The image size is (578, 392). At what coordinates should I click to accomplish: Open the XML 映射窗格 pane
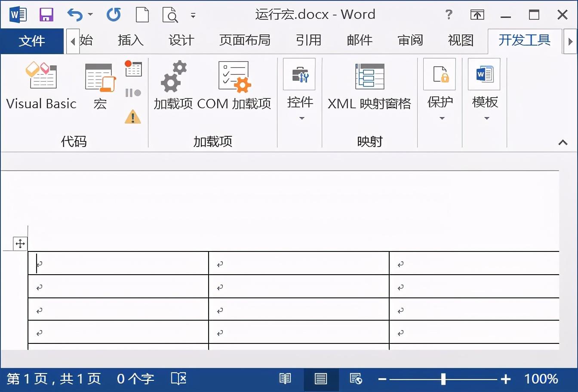pos(369,86)
